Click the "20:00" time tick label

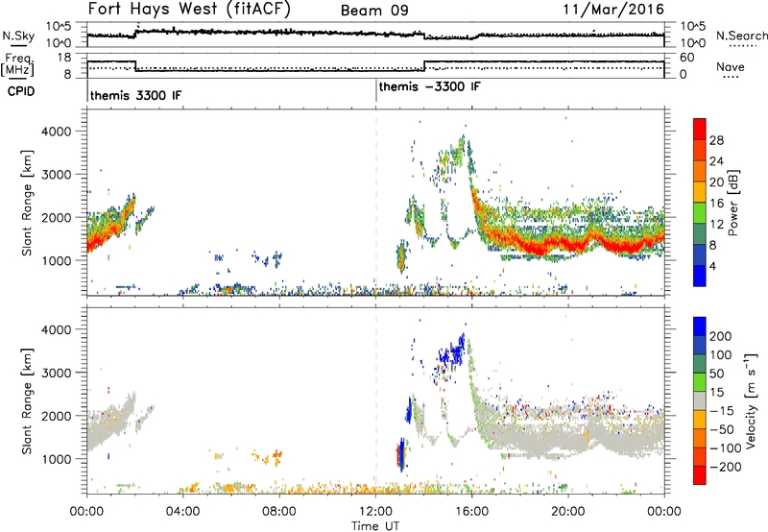point(568,512)
